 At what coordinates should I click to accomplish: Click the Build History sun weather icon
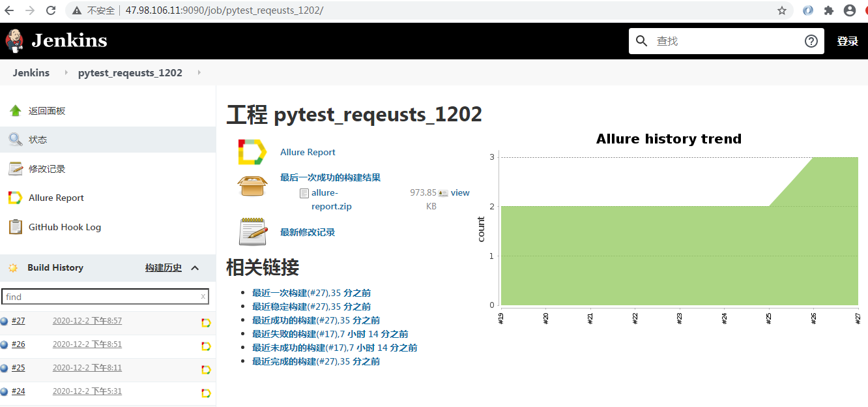[12, 268]
